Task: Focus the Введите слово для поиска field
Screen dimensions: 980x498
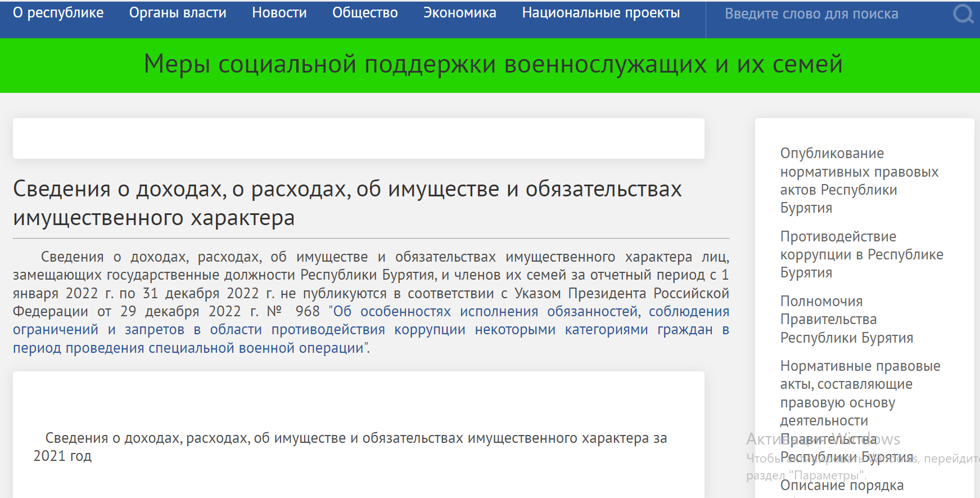Action: tap(827, 14)
